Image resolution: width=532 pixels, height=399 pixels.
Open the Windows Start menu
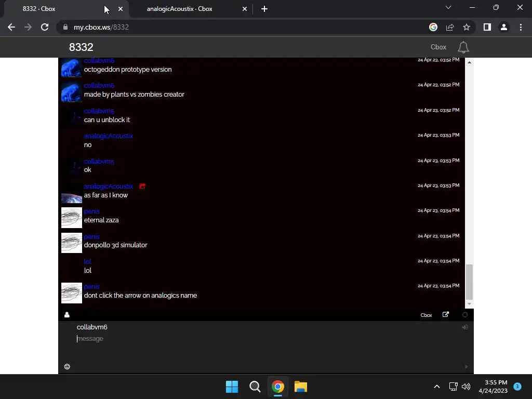232,387
